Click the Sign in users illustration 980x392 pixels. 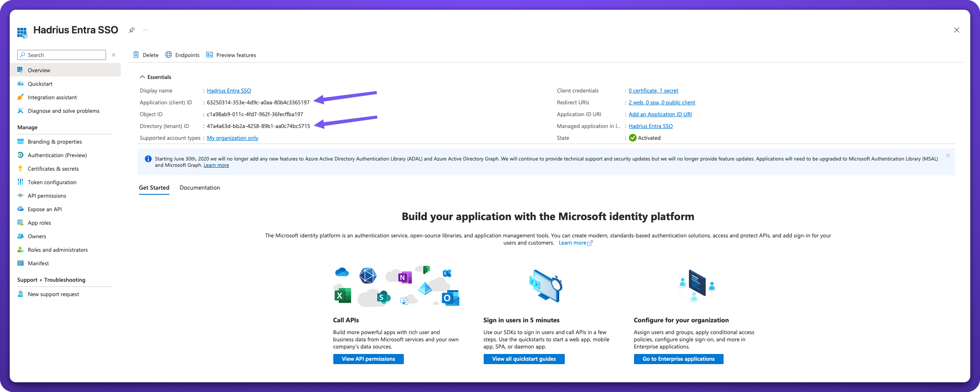(546, 286)
